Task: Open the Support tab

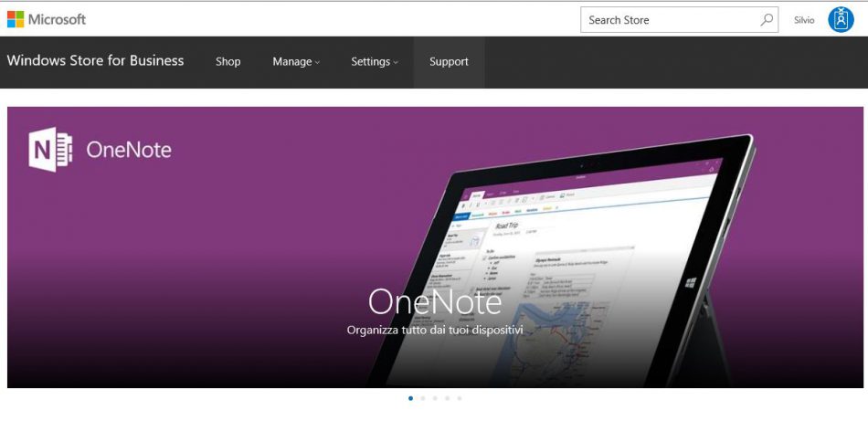Action: tap(449, 62)
